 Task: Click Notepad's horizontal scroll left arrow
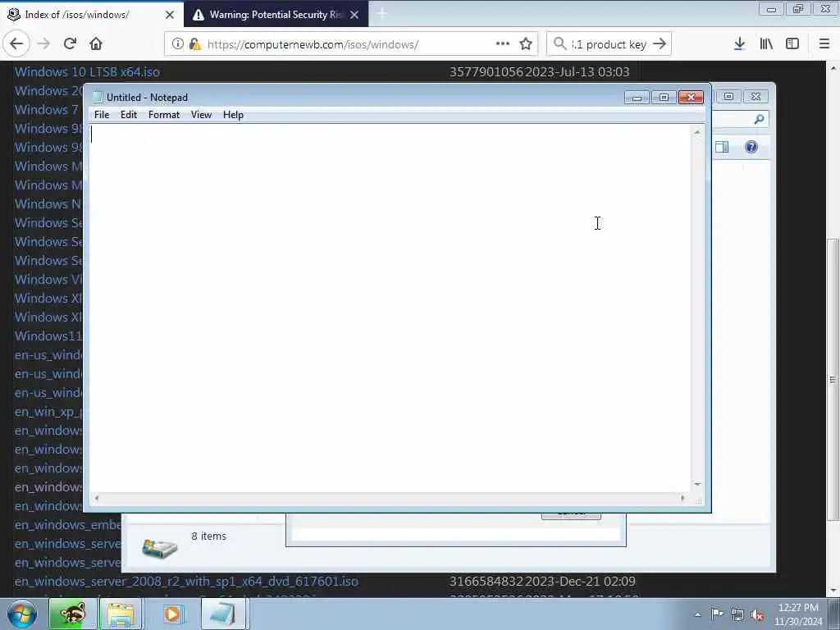97,498
